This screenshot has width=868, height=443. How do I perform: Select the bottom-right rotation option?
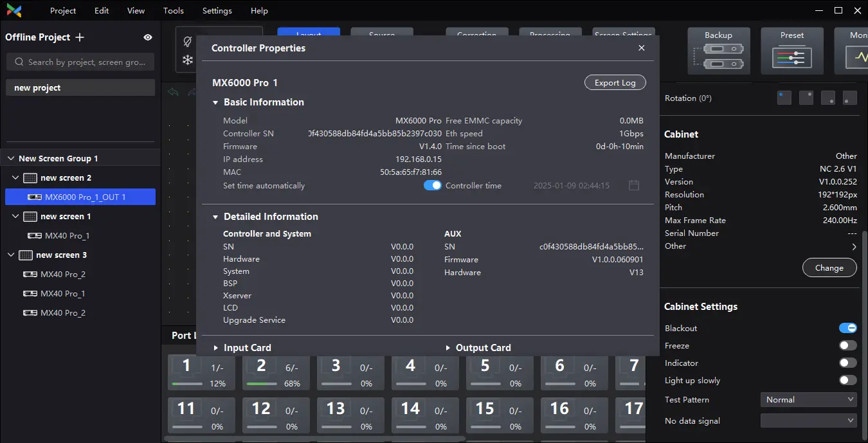[828, 98]
